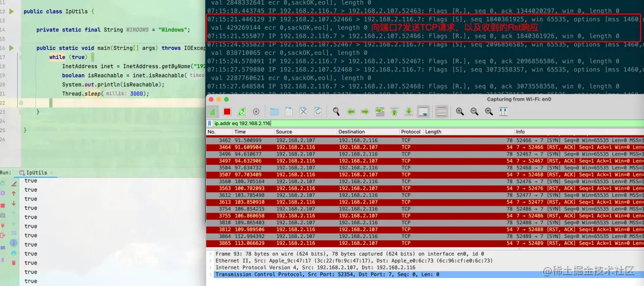This screenshot has width=644, height=286.
Task: Sort packets by the Source column
Action: pos(306,132)
